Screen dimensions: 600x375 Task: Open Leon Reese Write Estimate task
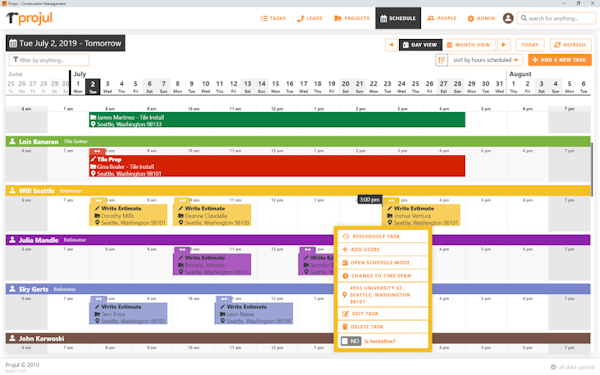tap(254, 313)
